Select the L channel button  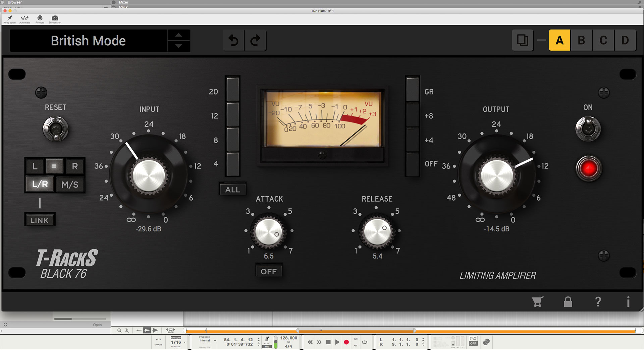(35, 166)
